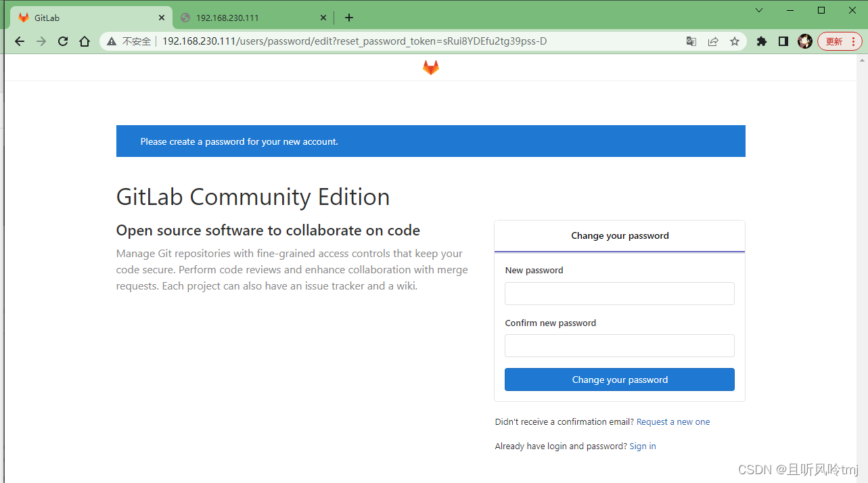The width and height of the screenshot is (868, 483).
Task: Close the 192.168.230.111 browser tab
Action: pos(323,18)
